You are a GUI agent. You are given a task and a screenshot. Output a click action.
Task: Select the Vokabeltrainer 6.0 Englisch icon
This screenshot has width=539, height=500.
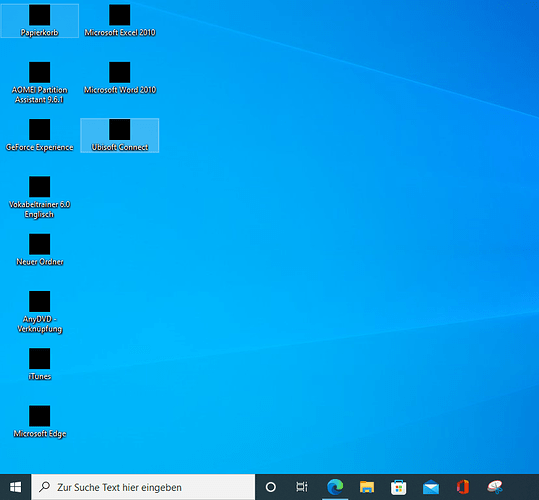tap(40, 197)
